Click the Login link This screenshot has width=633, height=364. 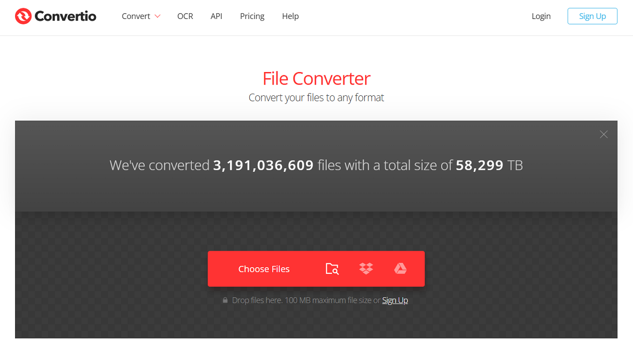click(x=541, y=16)
